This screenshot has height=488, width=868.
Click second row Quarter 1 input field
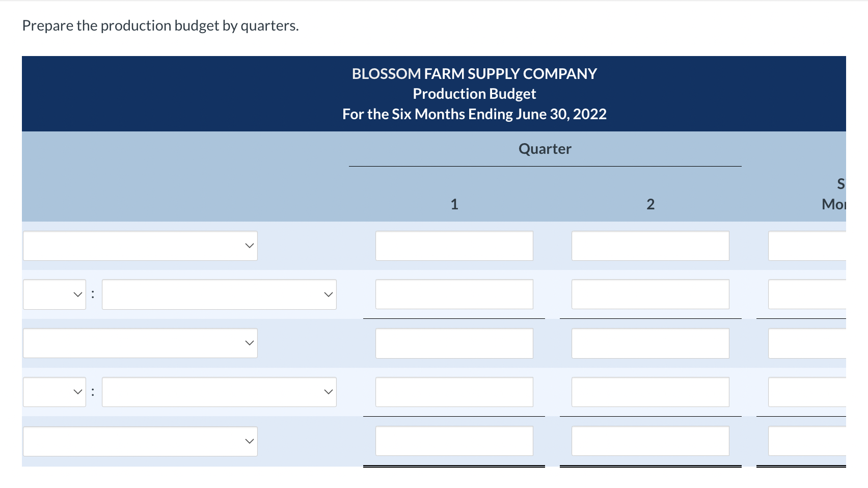(x=454, y=294)
